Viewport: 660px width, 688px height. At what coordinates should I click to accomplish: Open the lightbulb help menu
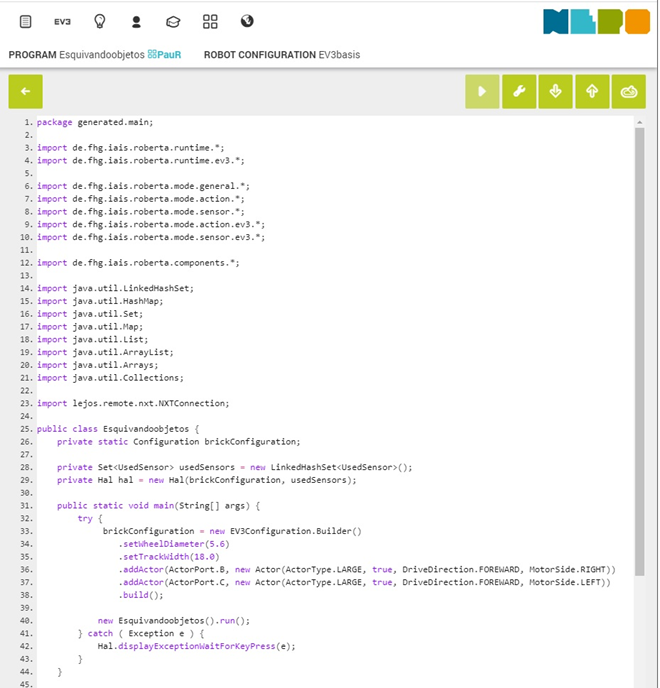coord(99,21)
